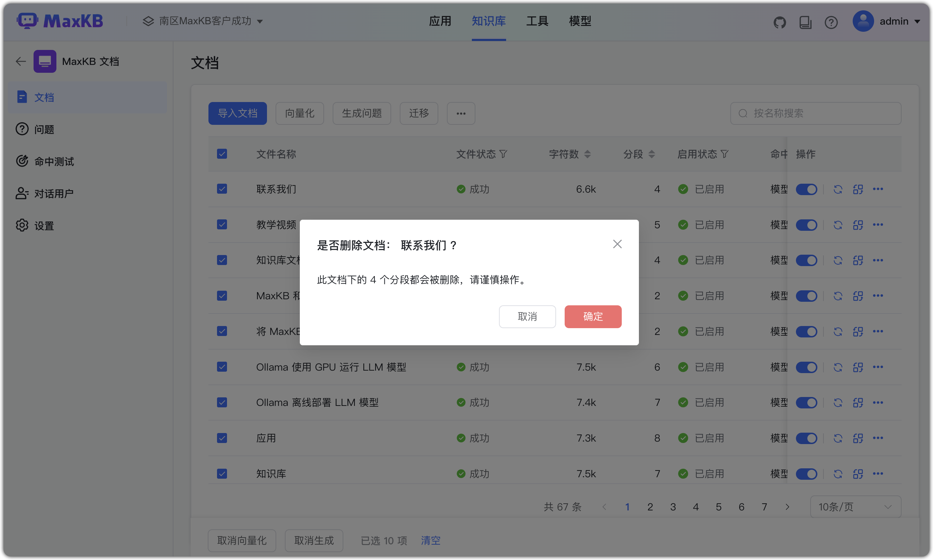Open 文档 in the sidebar
The height and width of the screenshot is (560, 933).
tap(87, 97)
